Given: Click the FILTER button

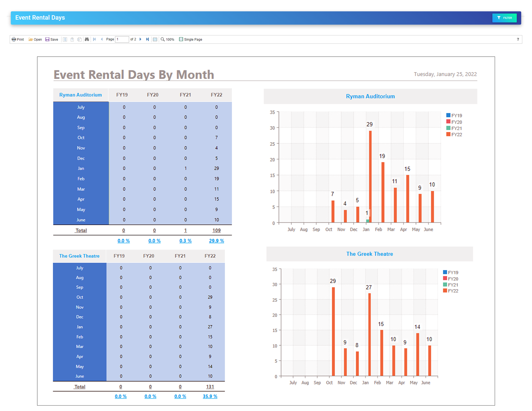Looking at the screenshot, I should click(504, 18).
